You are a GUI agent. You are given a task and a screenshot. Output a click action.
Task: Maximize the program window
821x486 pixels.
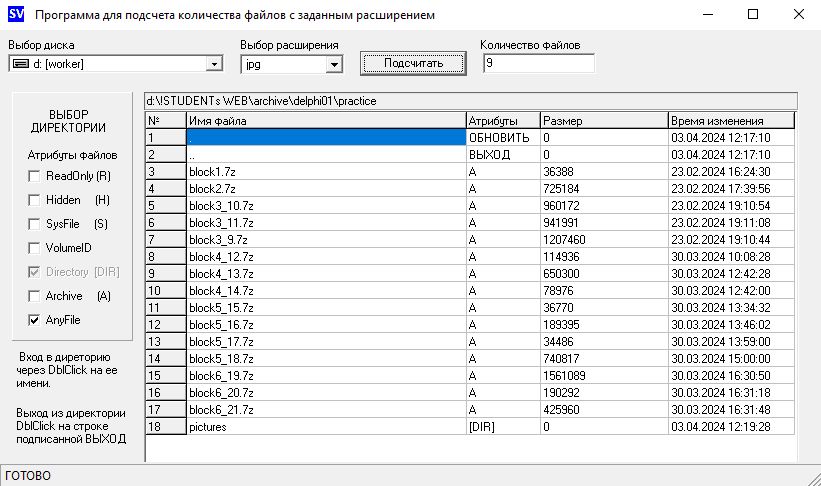tap(753, 16)
